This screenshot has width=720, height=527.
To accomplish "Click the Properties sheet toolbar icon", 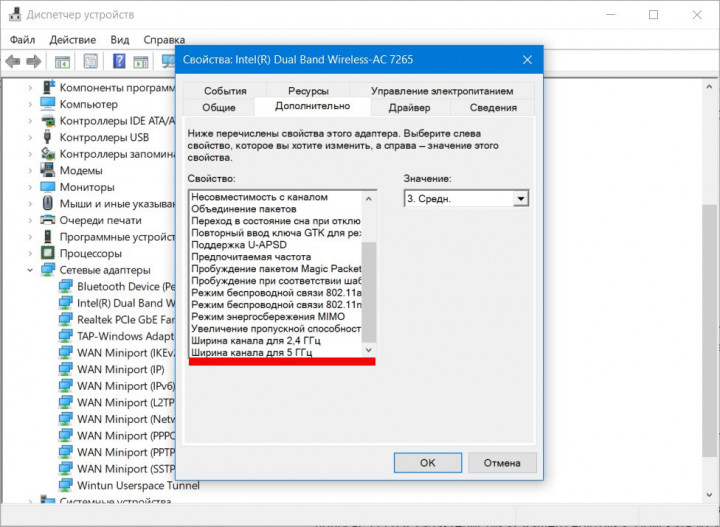I will pyautogui.click(x=90, y=62).
